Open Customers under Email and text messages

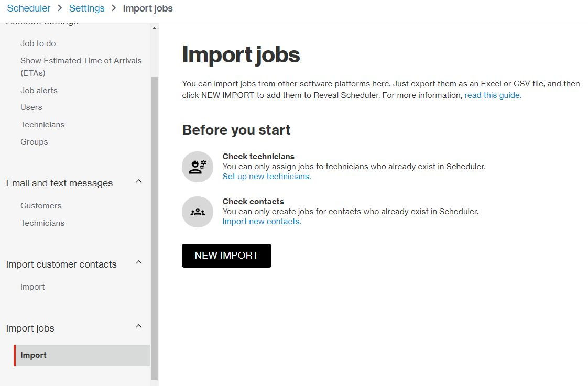(41, 206)
